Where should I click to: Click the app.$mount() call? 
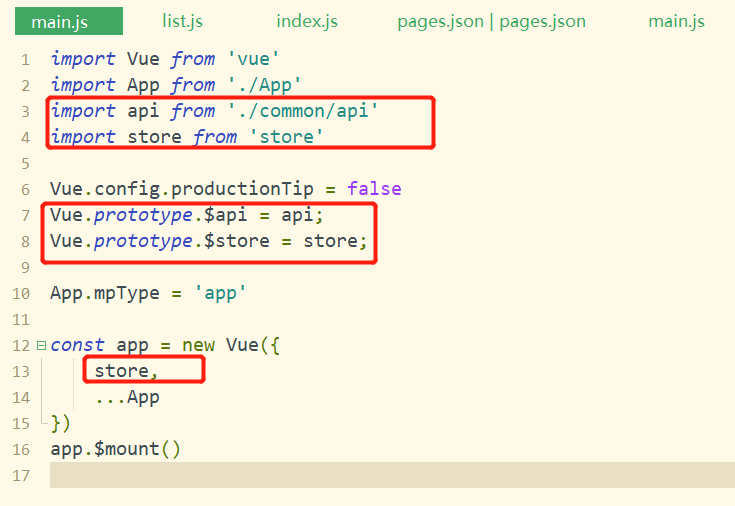(115, 449)
